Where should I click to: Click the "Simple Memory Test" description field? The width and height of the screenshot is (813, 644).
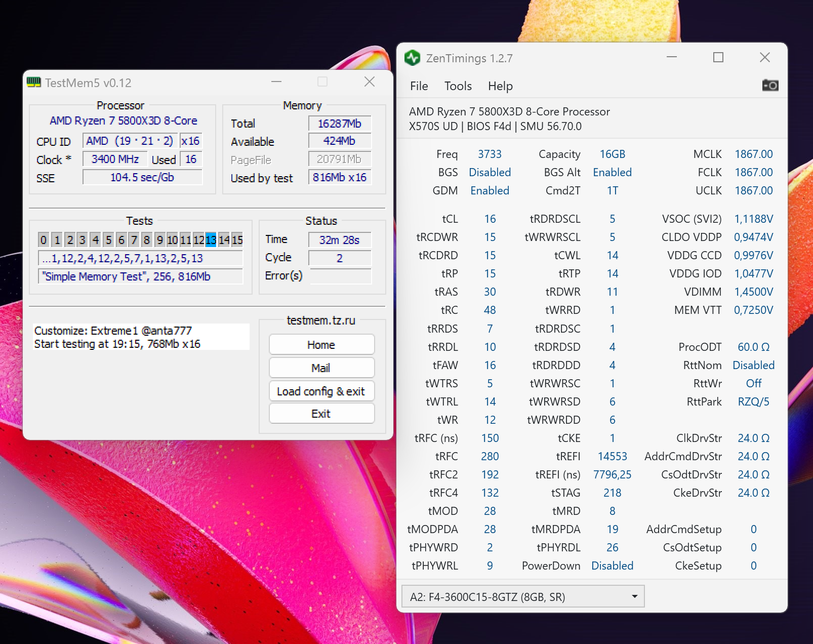click(x=140, y=276)
